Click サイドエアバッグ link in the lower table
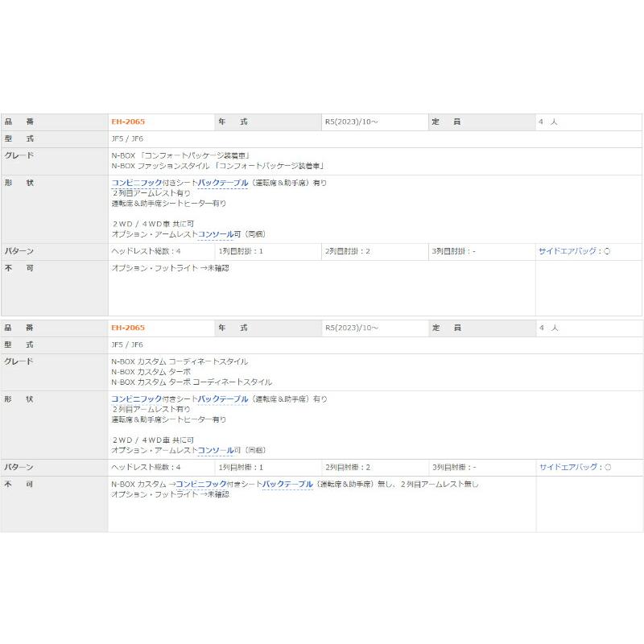Screen dimensions: 644x644 (x=570, y=467)
